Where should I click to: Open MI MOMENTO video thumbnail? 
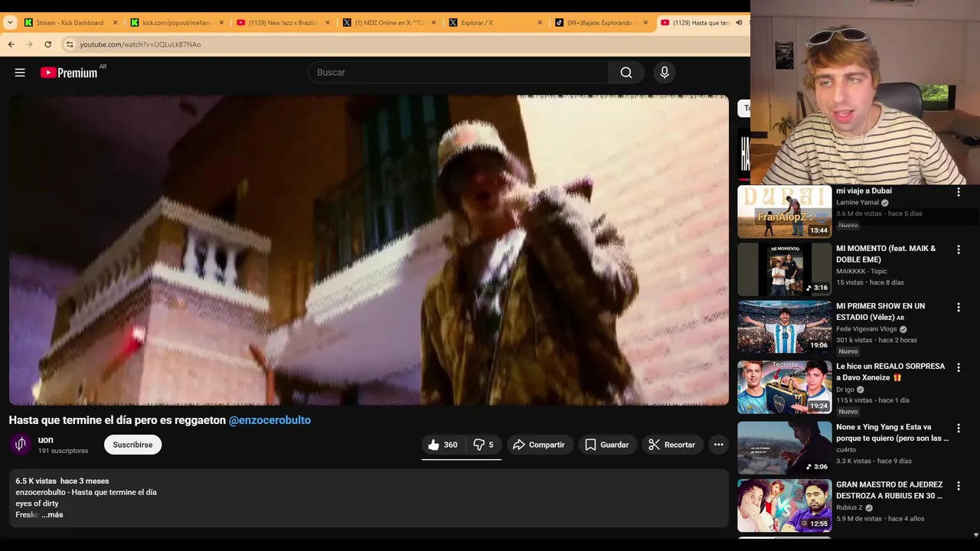point(784,269)
